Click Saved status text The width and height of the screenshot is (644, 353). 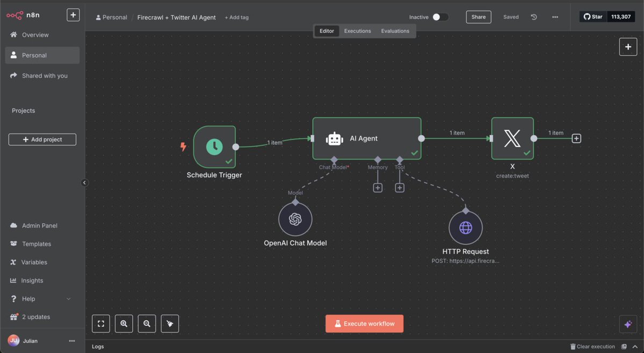511,17
